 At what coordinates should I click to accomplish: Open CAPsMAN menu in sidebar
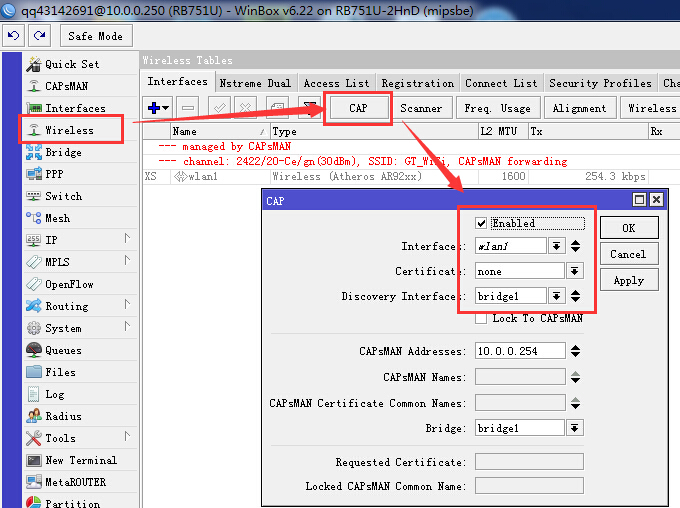(80, 86)
